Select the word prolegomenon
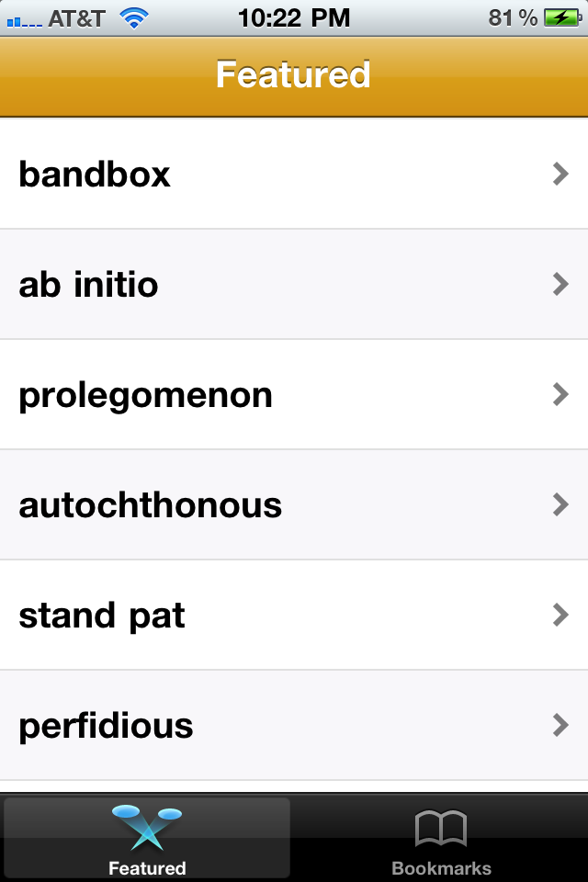Viewport: 588px width, 882px height. 146,396
